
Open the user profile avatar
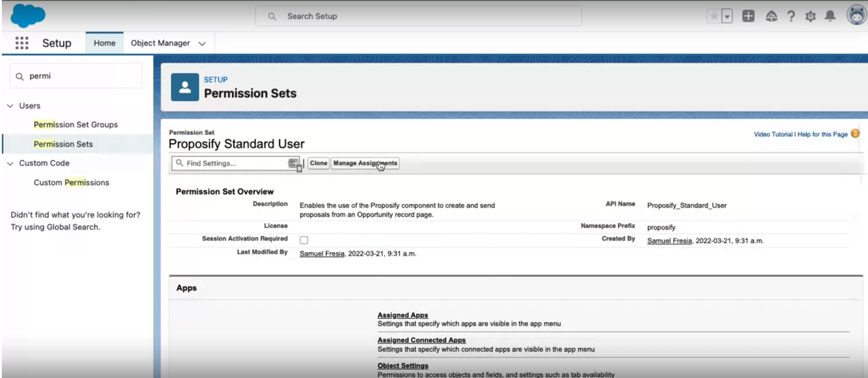click(856, 15)
